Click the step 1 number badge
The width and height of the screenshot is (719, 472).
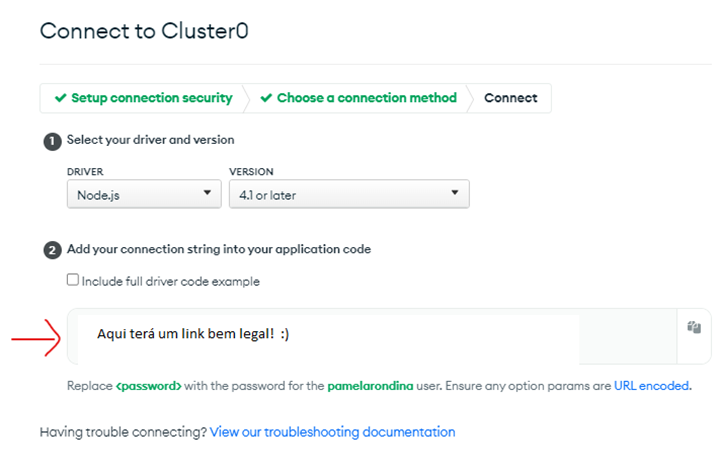tap(52, 141)
